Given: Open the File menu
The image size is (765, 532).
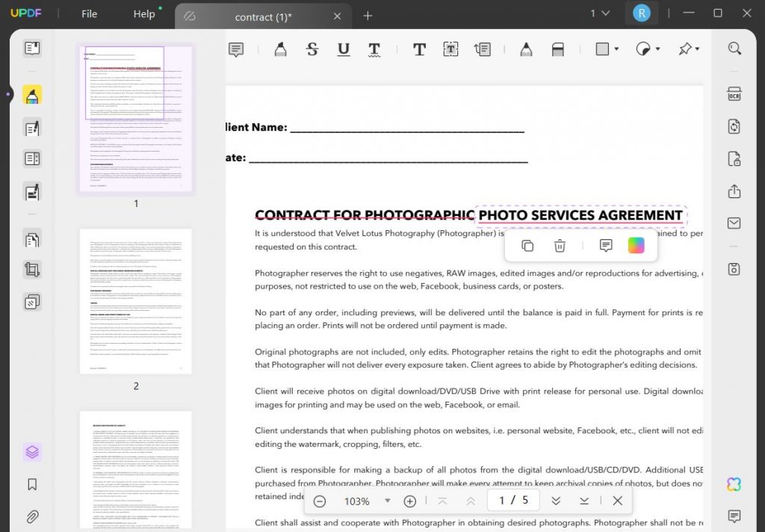Looking at the screenshot, I should pos(89,13).
